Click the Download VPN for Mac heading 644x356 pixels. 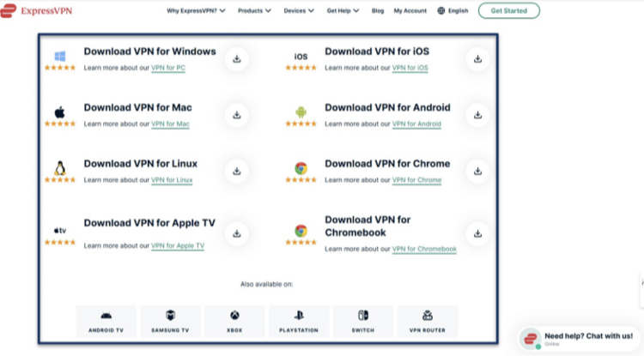click(137, 108)
